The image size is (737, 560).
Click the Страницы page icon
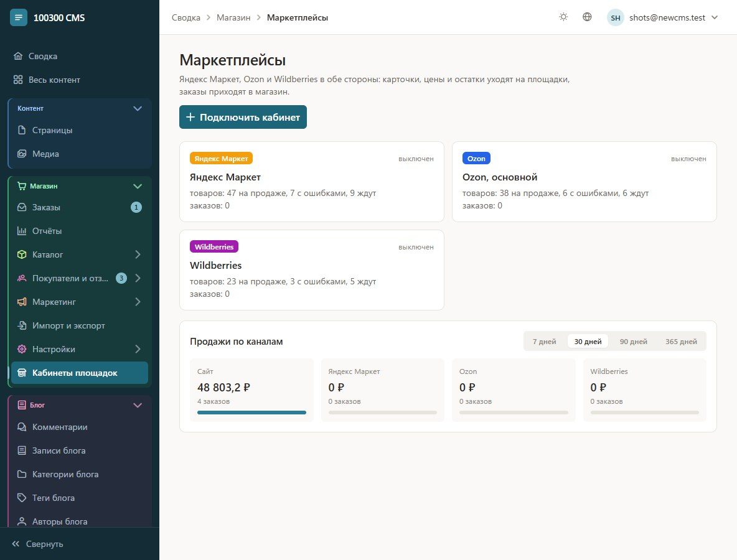[x=22, y=130]
